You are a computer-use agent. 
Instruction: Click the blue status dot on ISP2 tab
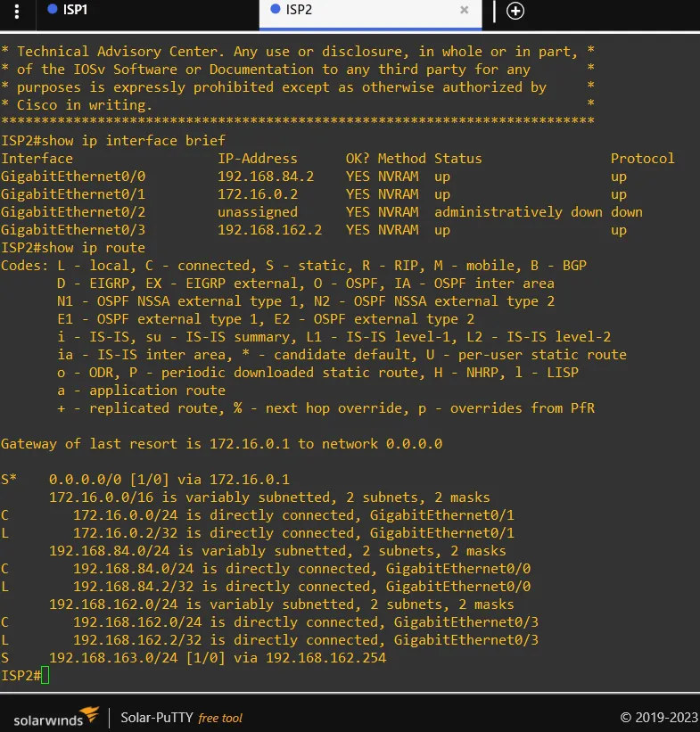[x=276, y=9]
